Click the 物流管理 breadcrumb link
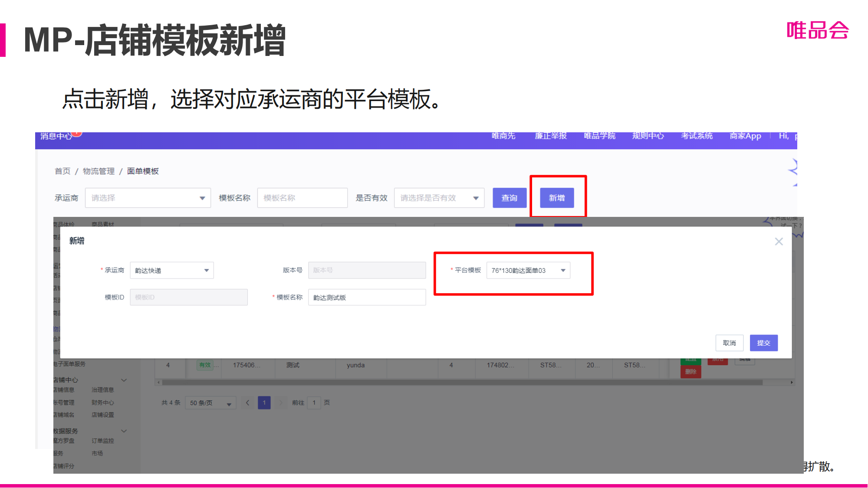 [99, 171]
